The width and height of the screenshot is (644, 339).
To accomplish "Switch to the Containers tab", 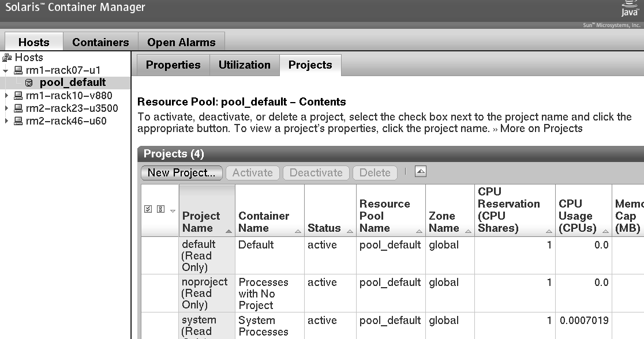I will pos(100,42).
